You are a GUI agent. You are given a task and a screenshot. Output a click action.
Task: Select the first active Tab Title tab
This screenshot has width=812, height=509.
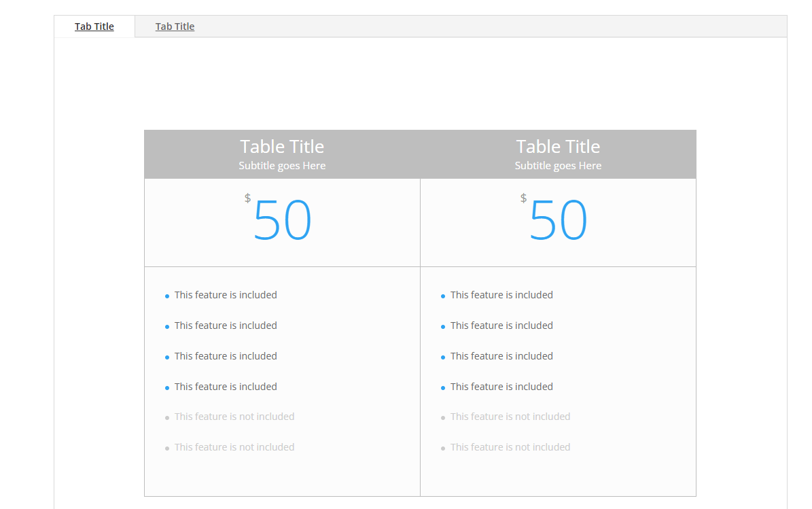tap(94, 27)
